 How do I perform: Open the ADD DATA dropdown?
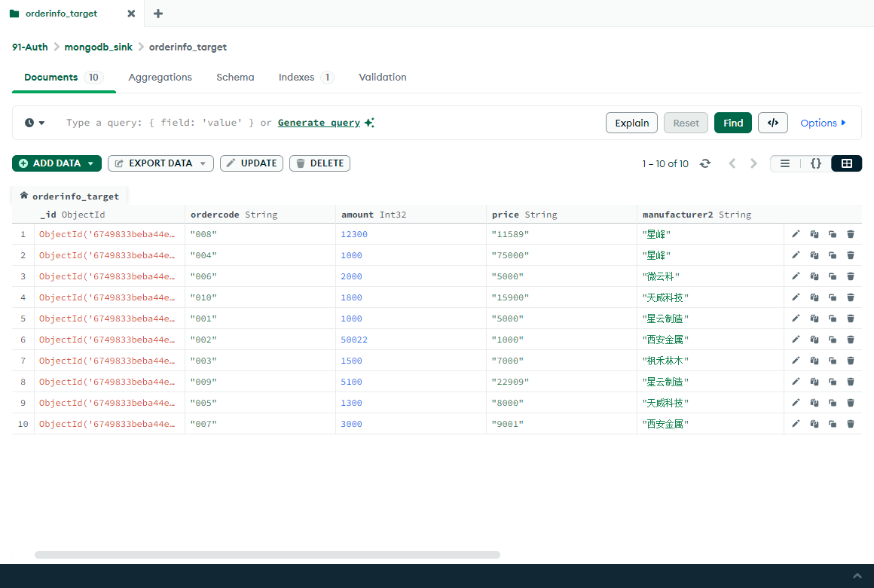57,163
